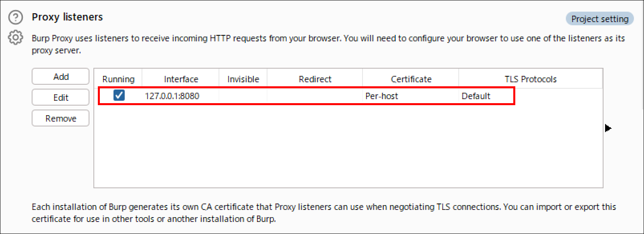Edit the selected proxy listener
The height and width of the screenshot is (234, 644).
tap(61, 97)
